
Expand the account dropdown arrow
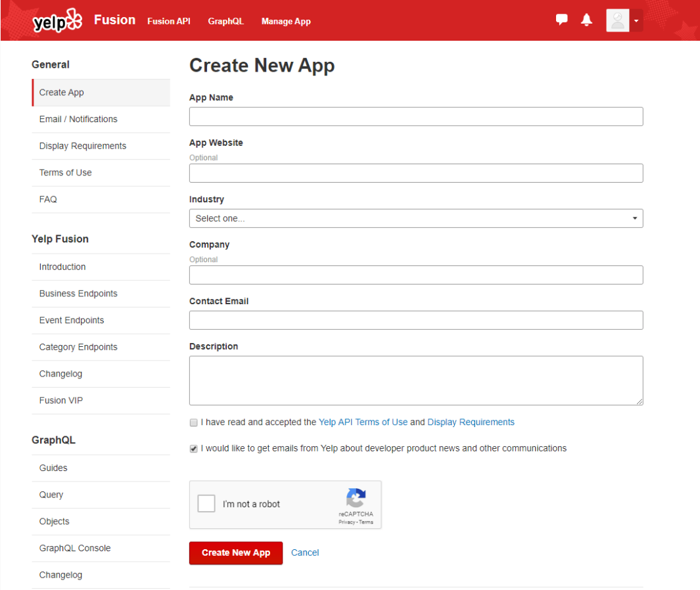(636, 20)
